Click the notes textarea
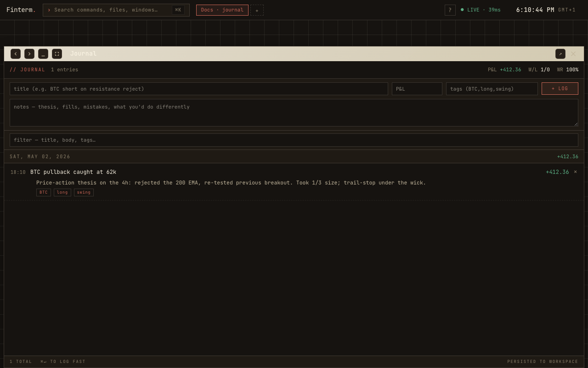Screen dimensions: 588x368 tap(294, 113)
